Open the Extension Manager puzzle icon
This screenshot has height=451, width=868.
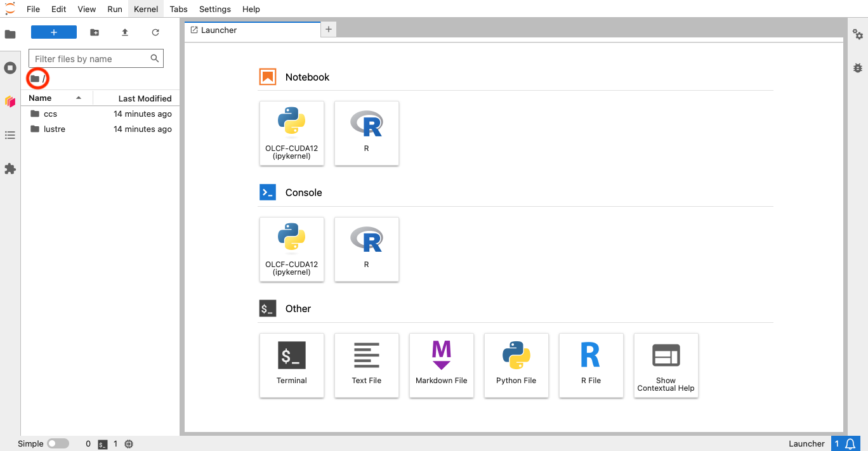coord(10,169)
